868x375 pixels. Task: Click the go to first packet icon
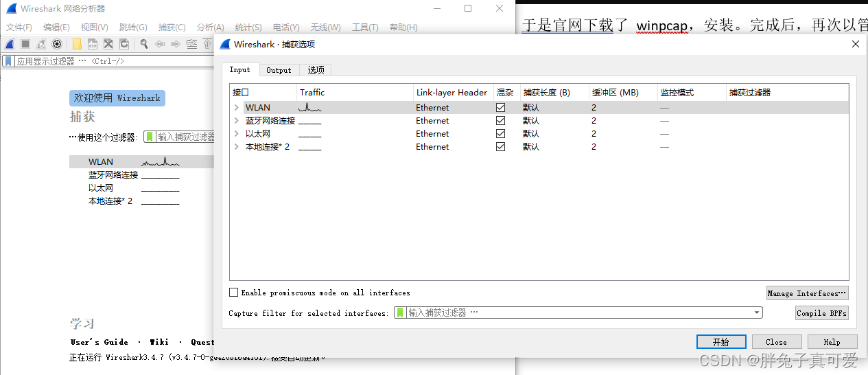tap(207, 44)
